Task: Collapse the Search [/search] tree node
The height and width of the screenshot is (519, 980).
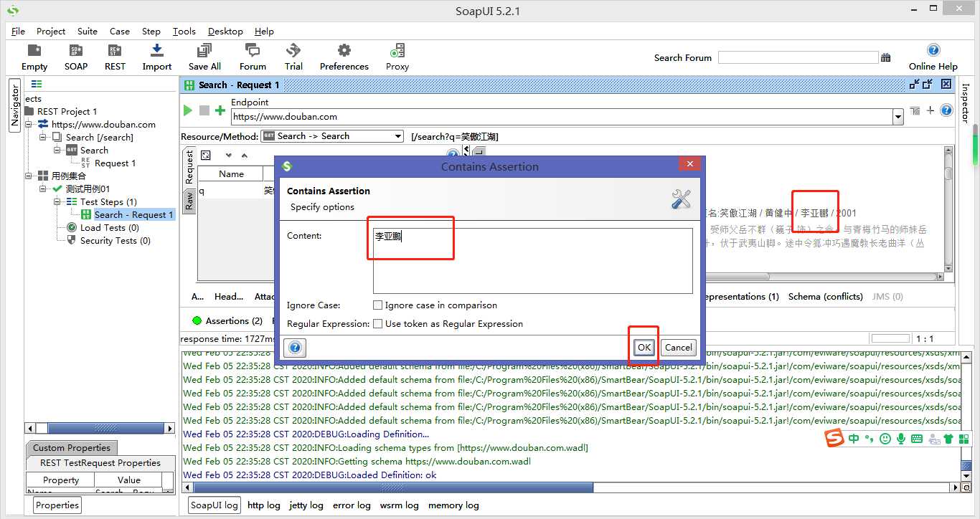Action: [43, 137]
